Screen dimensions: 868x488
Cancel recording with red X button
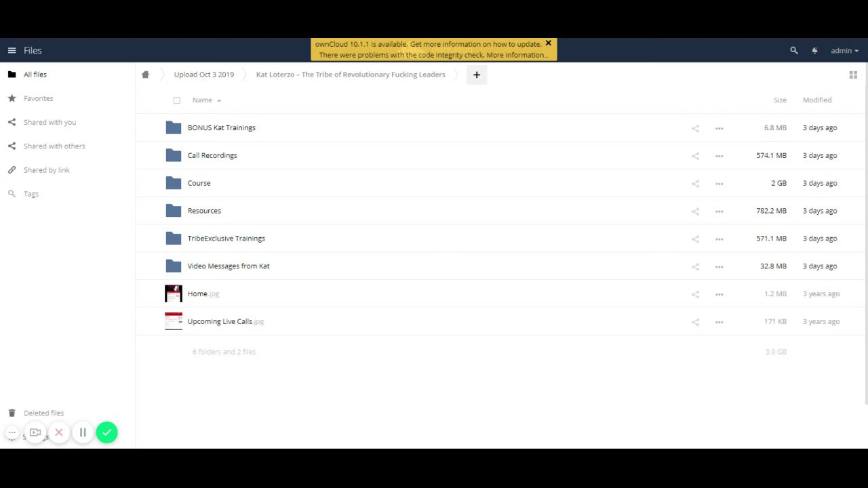(59, 432)
